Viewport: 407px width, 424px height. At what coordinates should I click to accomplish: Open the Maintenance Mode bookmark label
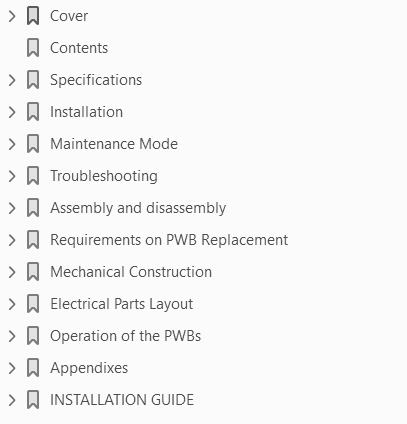114,144
